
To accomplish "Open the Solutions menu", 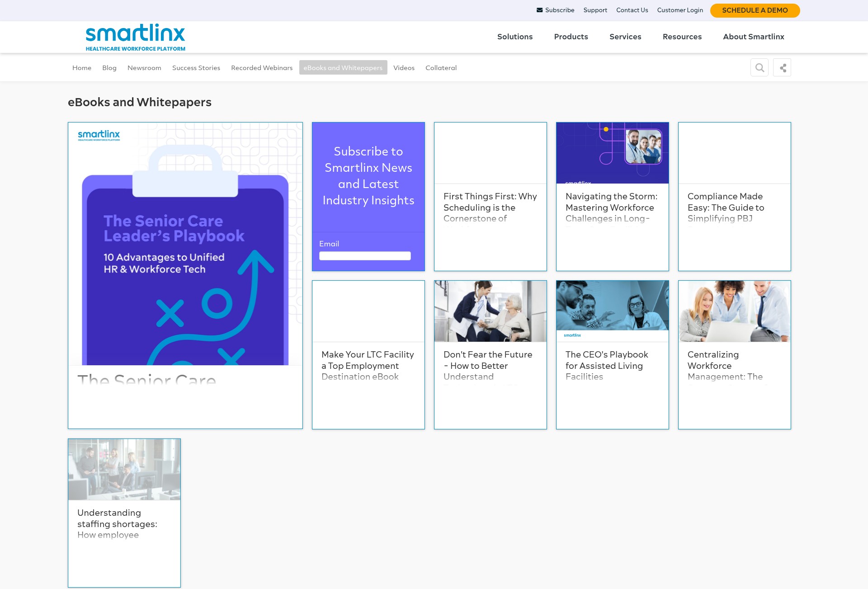I will tap(515, 37).
